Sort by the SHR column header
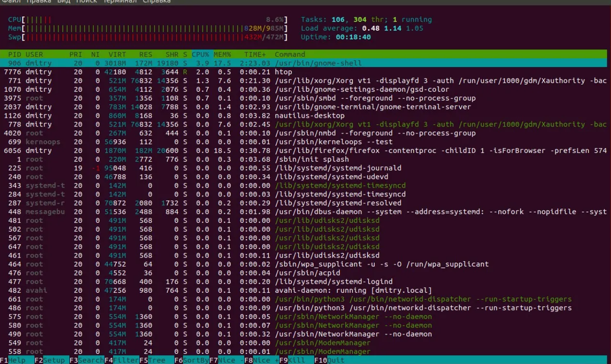The image size is (611, 364). 172,54
